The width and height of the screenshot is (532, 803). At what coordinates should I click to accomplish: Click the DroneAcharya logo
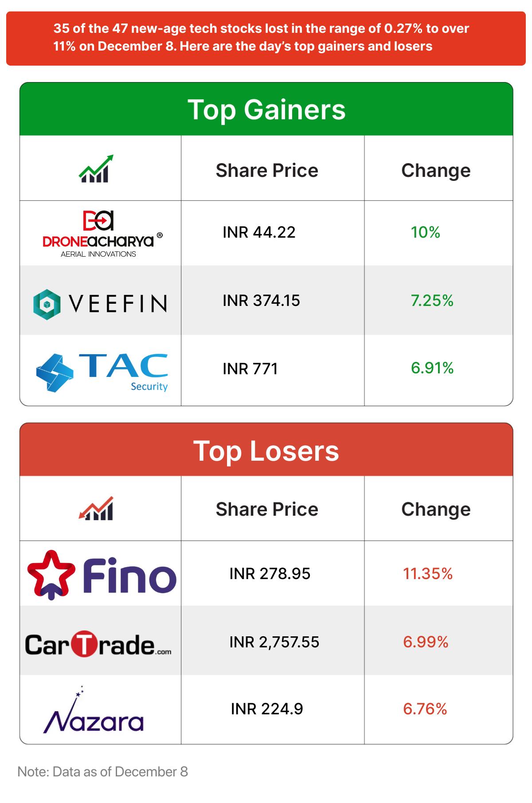pos(100,234)
